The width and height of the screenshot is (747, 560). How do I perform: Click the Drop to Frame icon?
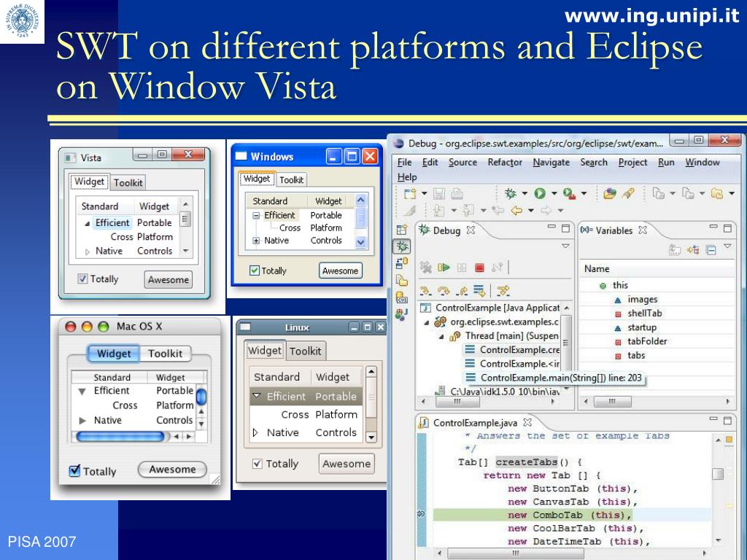[x=479, y=290]
